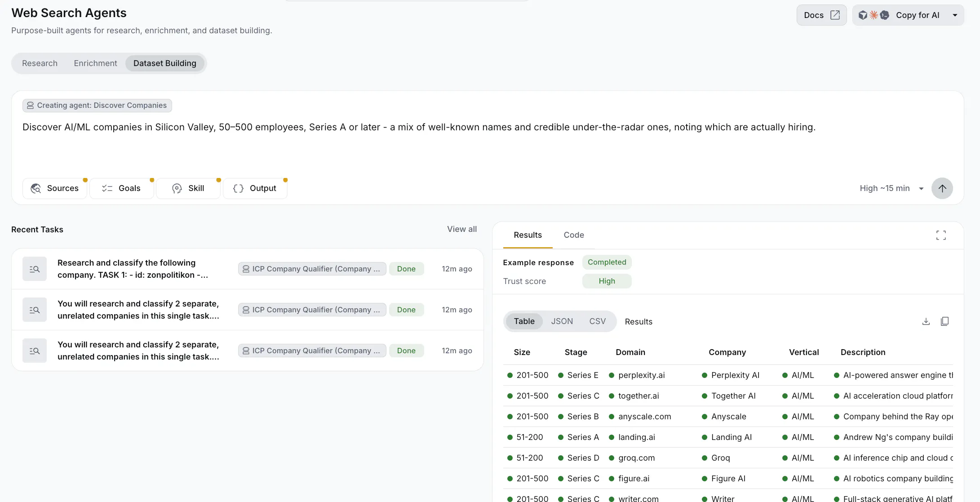Expand results panel to fullscreen

point(941,235)
